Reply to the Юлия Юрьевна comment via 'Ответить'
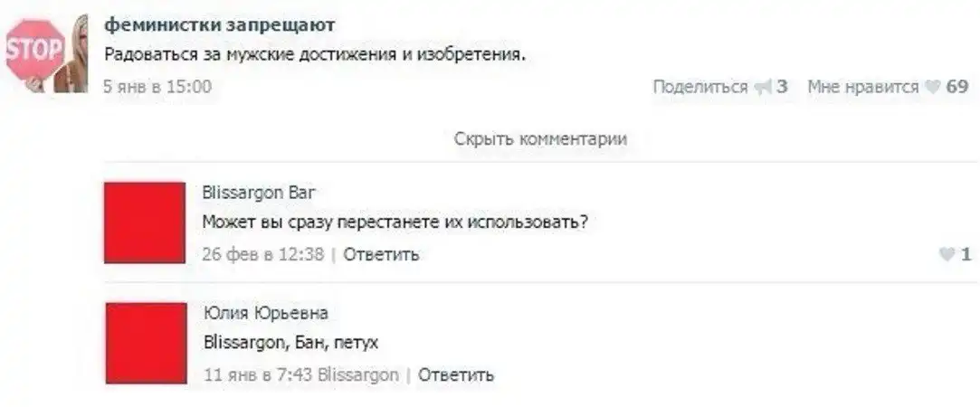Image resolution: width=980 pixels, height=407 pixels. [x=456, y=374]
